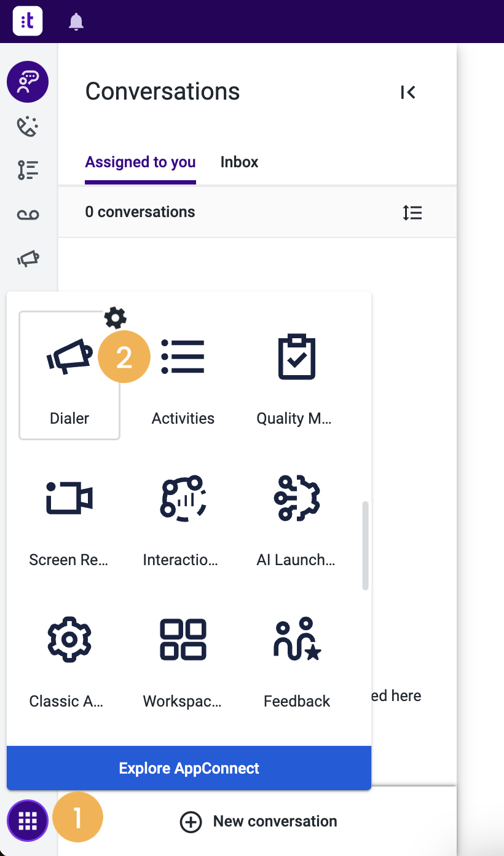Click the conversation sort order icon
Image resolution: width=504 pixels, height=856 pixels.
tap(412, 212)
